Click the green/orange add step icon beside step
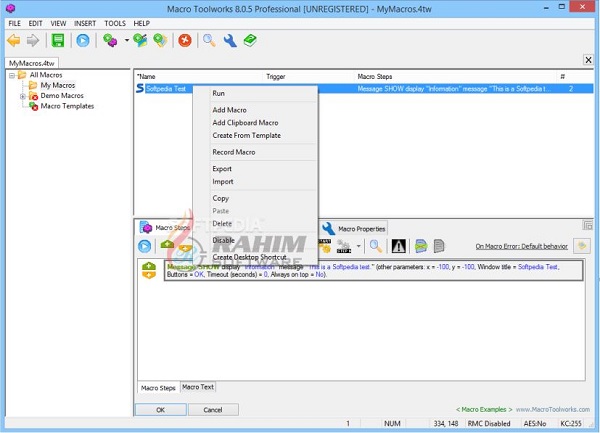 (149, 270)
